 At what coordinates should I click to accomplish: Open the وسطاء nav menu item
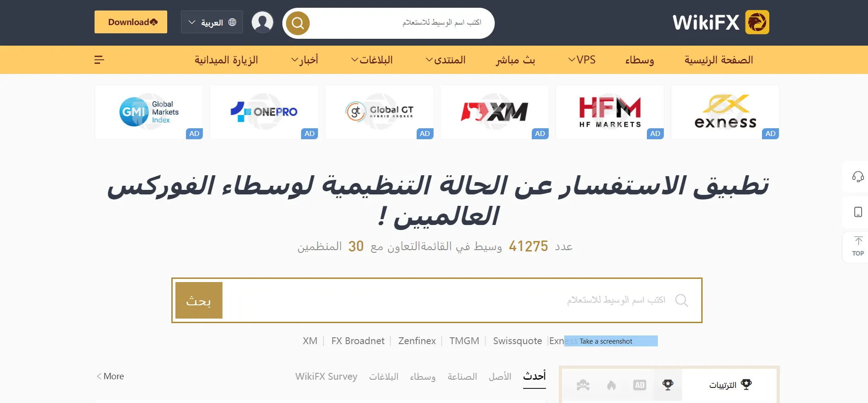640,60
